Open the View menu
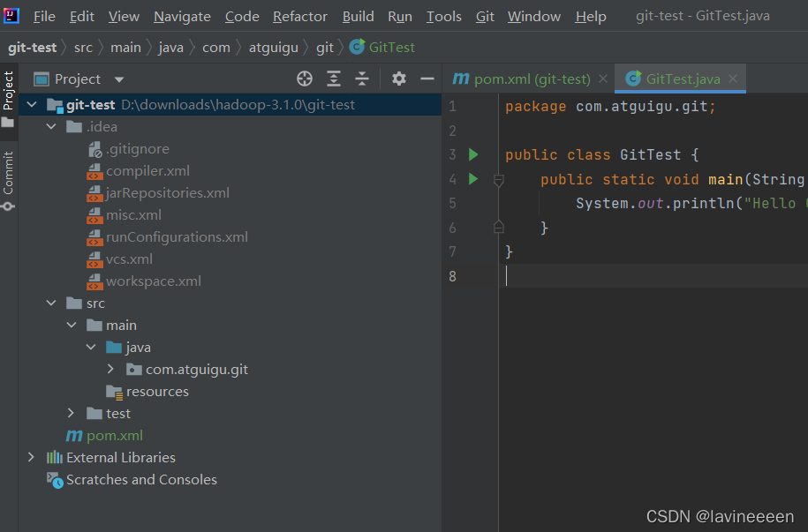Image resolution: width=808 pixels, height=532 pixels. pos(124,17)
